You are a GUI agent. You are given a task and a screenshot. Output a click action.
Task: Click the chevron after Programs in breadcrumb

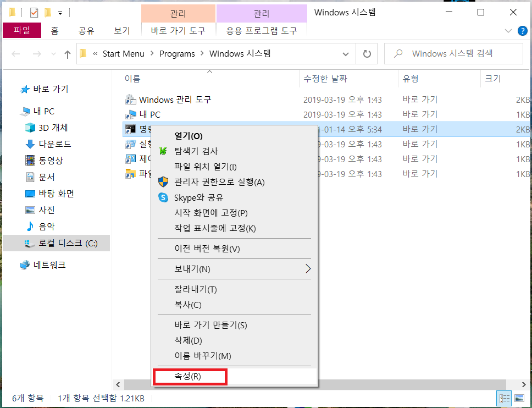(x=202, y=54)
